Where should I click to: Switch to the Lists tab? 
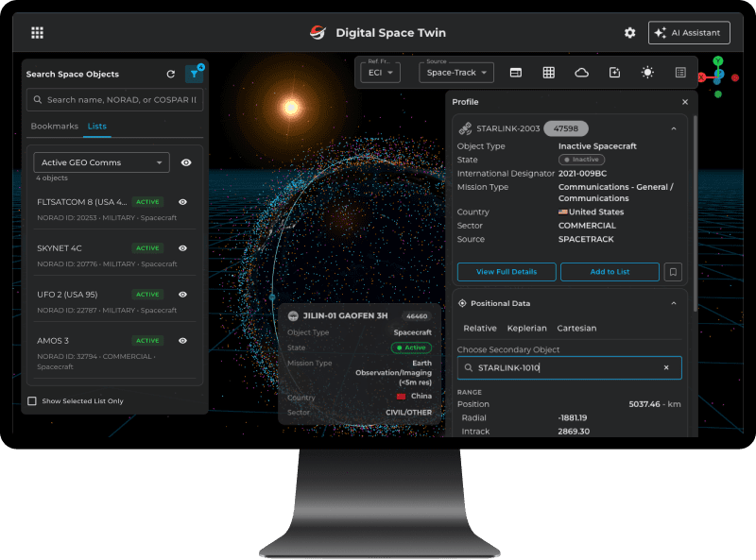click(x=97, y=127)
